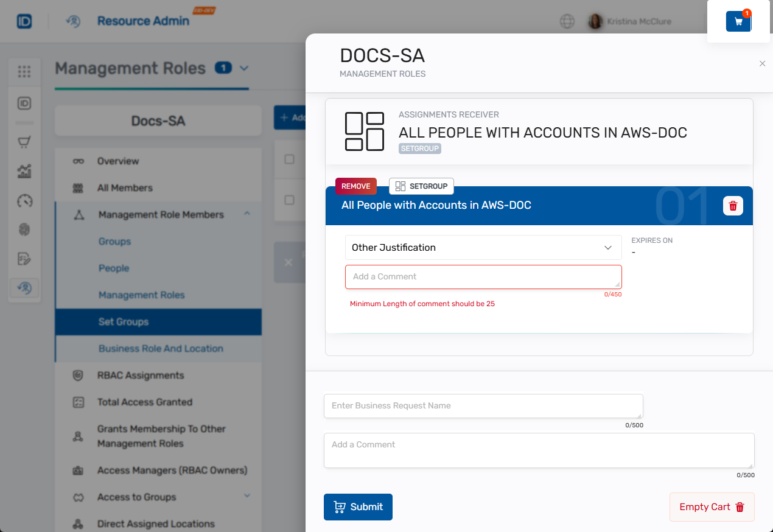Click the Submit button
Image resolution: width=773 pixels, height=532 pixels.
pos(358,507)
